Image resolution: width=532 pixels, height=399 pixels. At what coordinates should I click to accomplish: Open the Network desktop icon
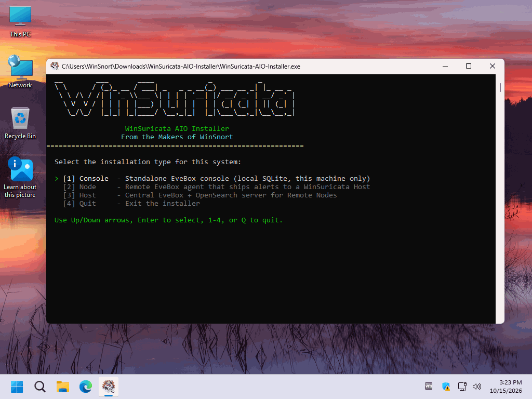[x=20, y=72]
